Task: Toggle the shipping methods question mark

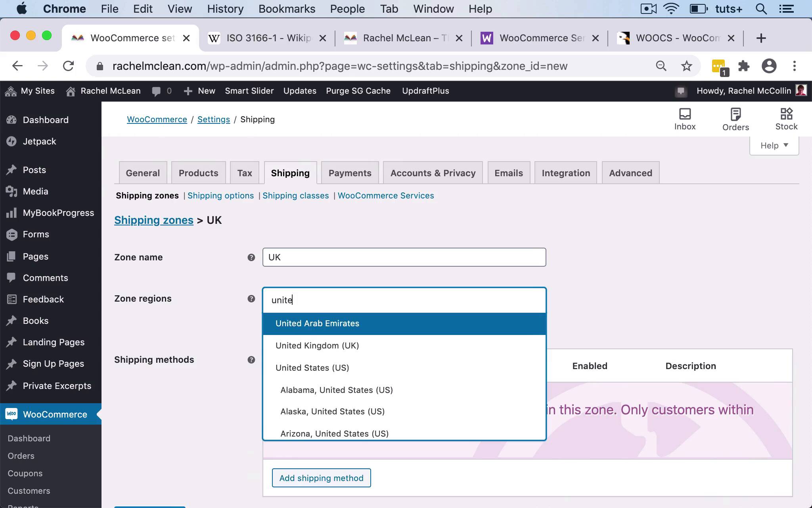Action: (x=251, y=359)
